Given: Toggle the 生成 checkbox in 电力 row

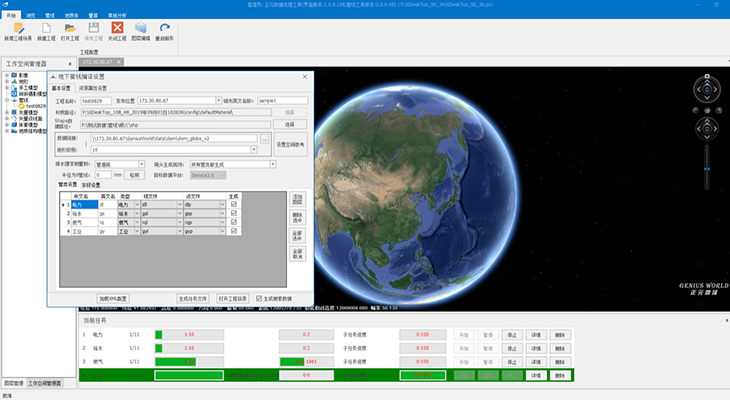Looking at the screenshot, I should (x=234, y=204).
